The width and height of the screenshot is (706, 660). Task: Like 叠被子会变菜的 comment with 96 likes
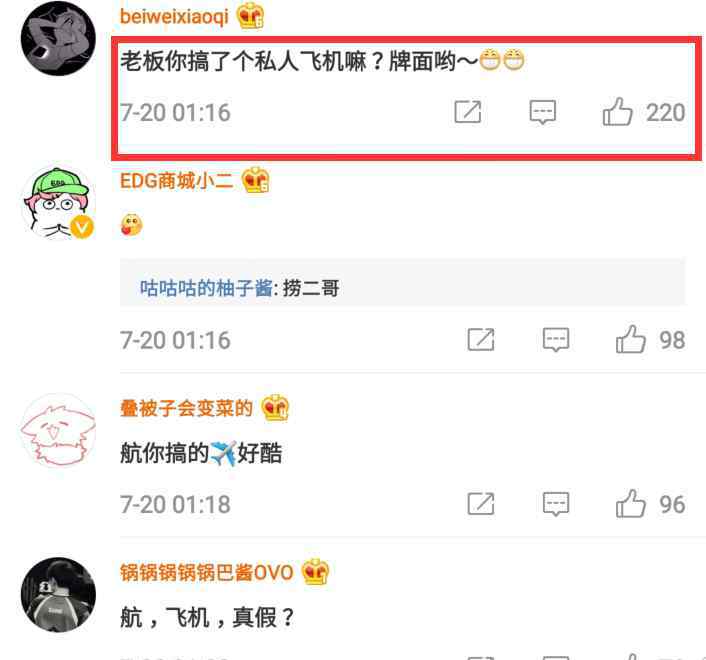(x=630, y=504)
